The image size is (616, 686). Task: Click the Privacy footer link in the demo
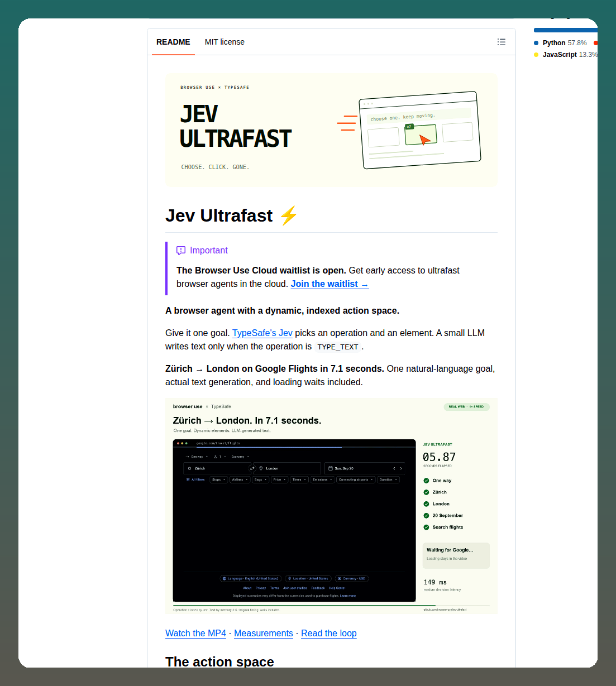click(261, 588)
